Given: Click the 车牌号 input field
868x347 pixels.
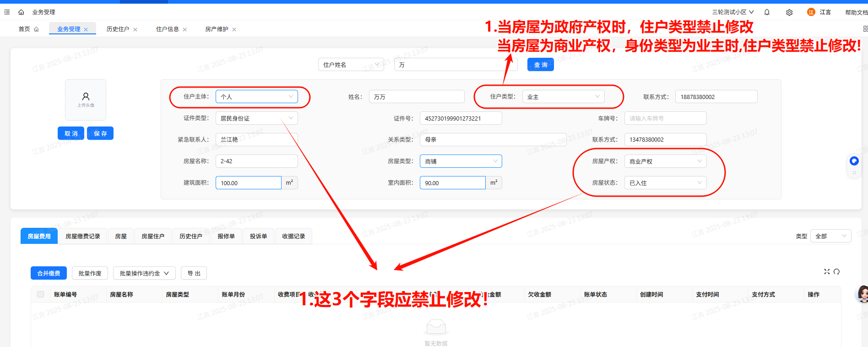Looking at the screenshot, I should pyautogui.click(x=665, y=118).
